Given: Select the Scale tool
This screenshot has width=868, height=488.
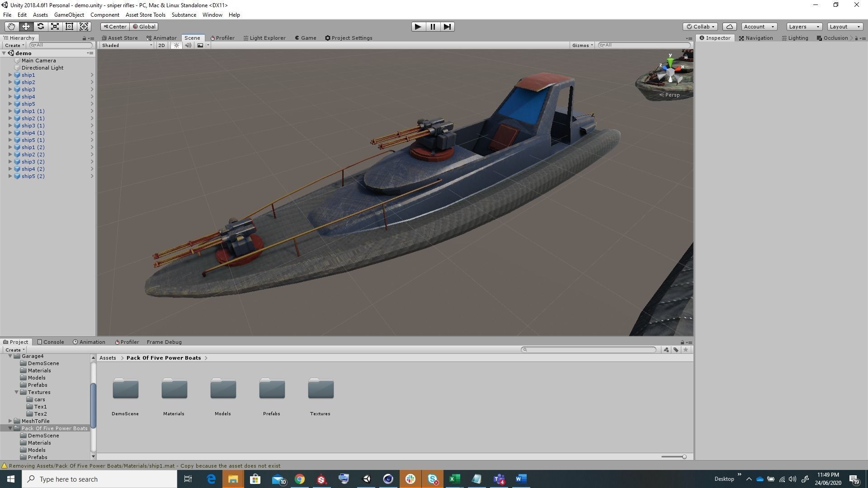Looking at the screenshot, I should pyautogui.click(x=55, y=27).
